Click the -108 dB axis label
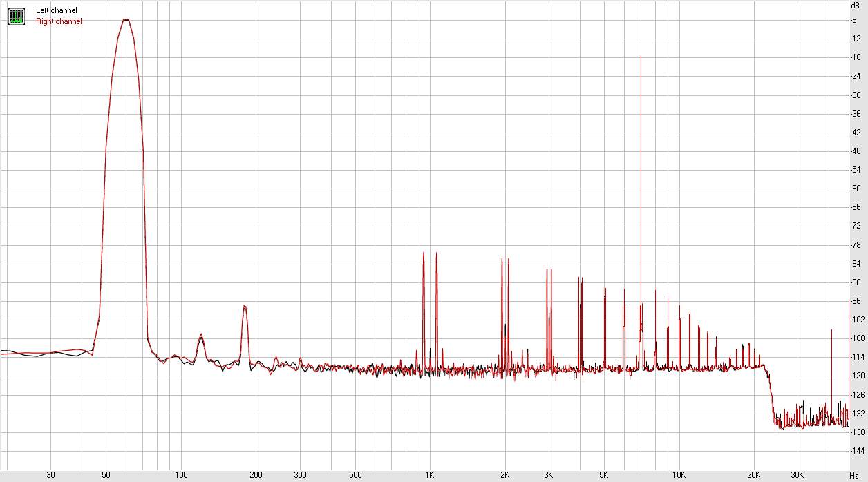868x482 pixels. coord(858,338)
